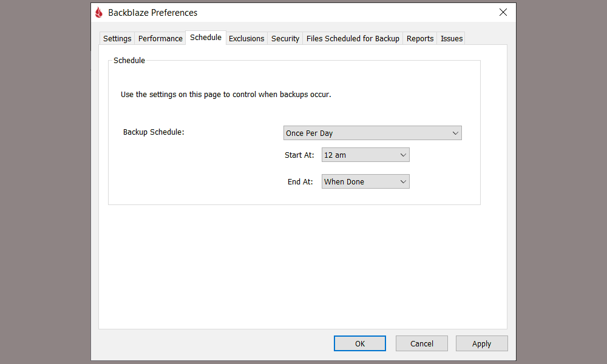Viewport: 607px width, 364px height.
Task: Open the Issues tab
Action: 452,38
